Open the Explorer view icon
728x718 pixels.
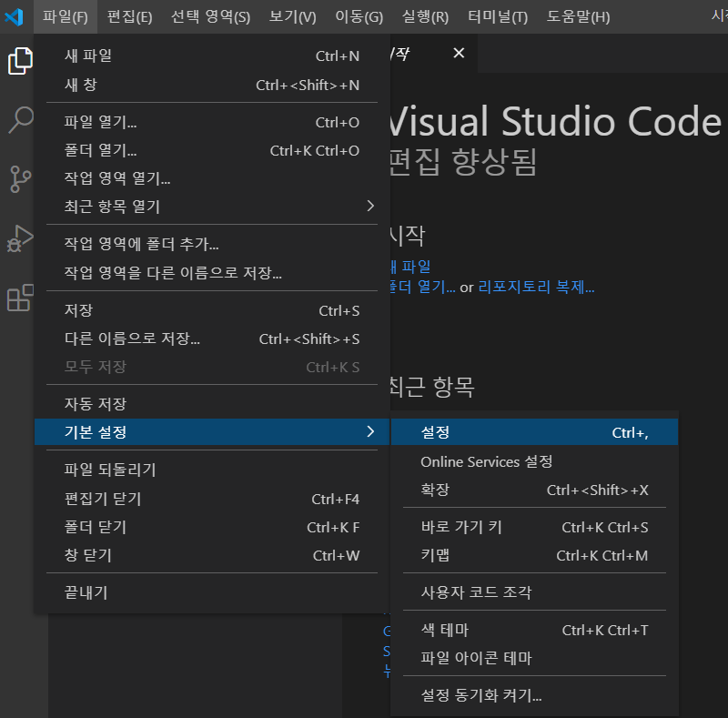pyautogui.click(x=20, y=61)
